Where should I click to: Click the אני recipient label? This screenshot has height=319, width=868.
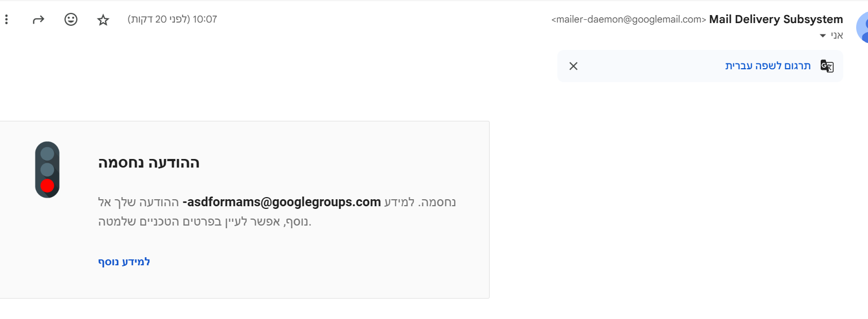pos(837,36)
